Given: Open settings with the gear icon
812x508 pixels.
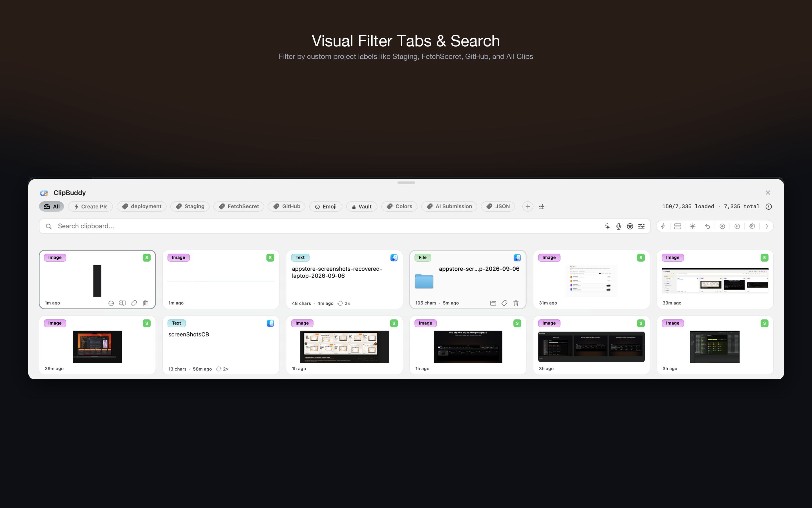Looking at the screenshot, I should pos(752,226).
